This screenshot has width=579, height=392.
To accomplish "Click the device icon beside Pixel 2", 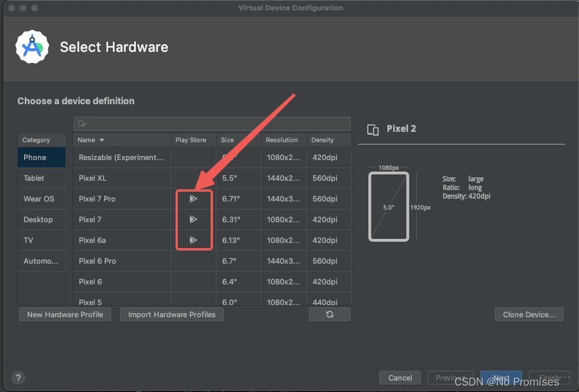I will [373, 130].
